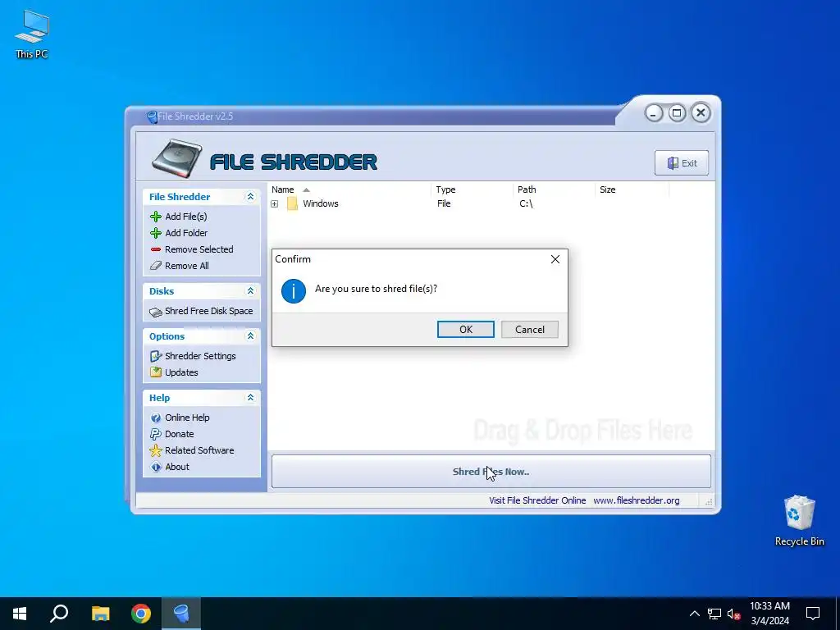Choose Remove Selected in sidebar
Screen dimensions: 840x630
pos(199,249)
